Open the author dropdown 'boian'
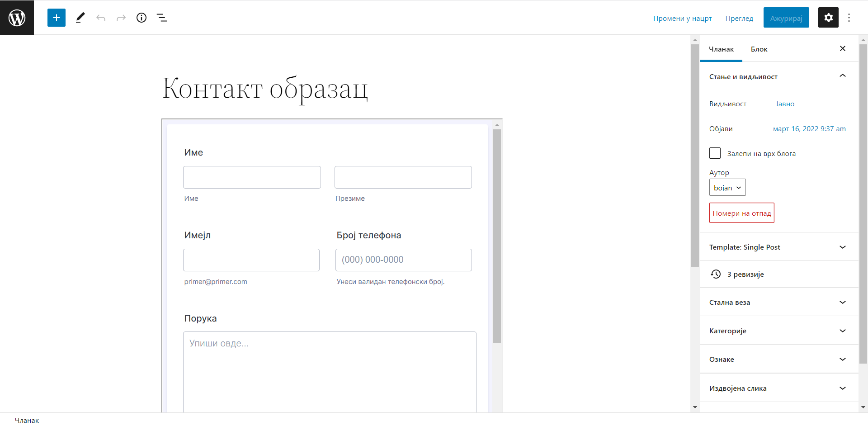Viewport: 868px width, 426px height. coord(727,188)
